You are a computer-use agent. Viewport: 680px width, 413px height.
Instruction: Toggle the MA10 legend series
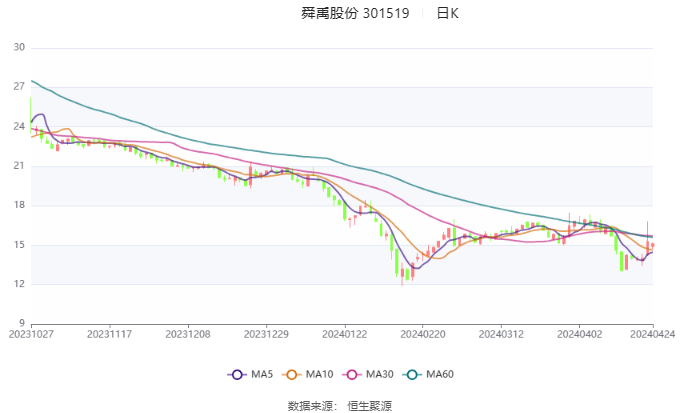click(307, 374)
